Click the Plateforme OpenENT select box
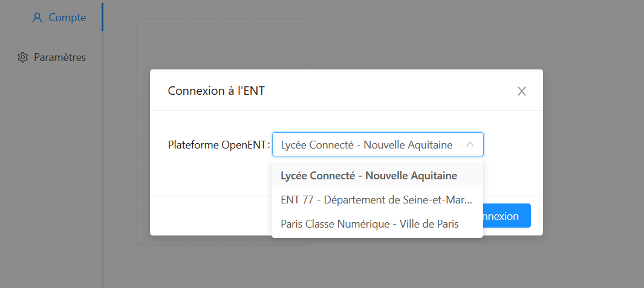The width and height of the screenshot is (644, 288). [377, 145]
